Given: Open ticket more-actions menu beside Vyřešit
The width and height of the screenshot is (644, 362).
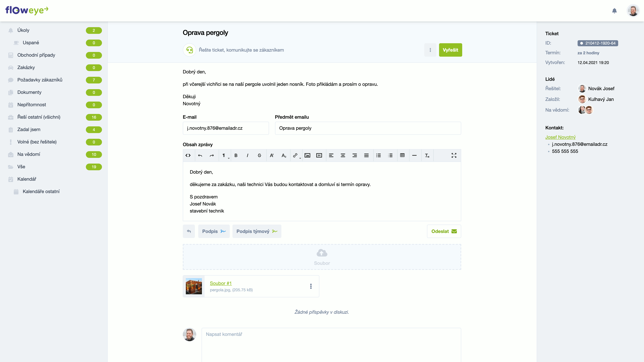Looking at the screenshot, I should (430, 50).
